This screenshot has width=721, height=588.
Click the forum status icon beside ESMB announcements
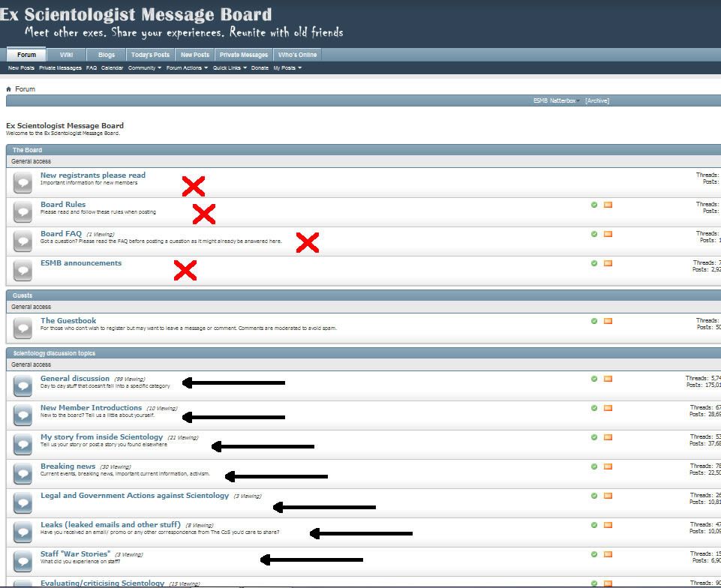tap(23, 269)
